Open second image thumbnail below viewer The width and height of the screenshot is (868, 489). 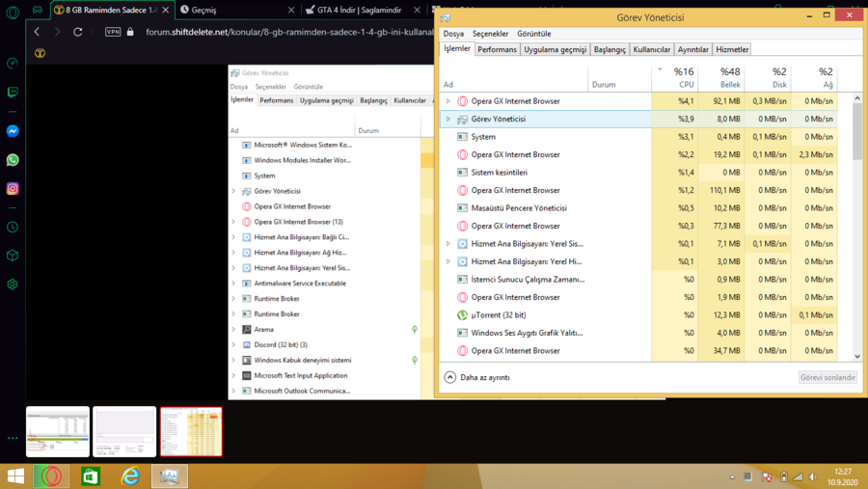[124, 431]
